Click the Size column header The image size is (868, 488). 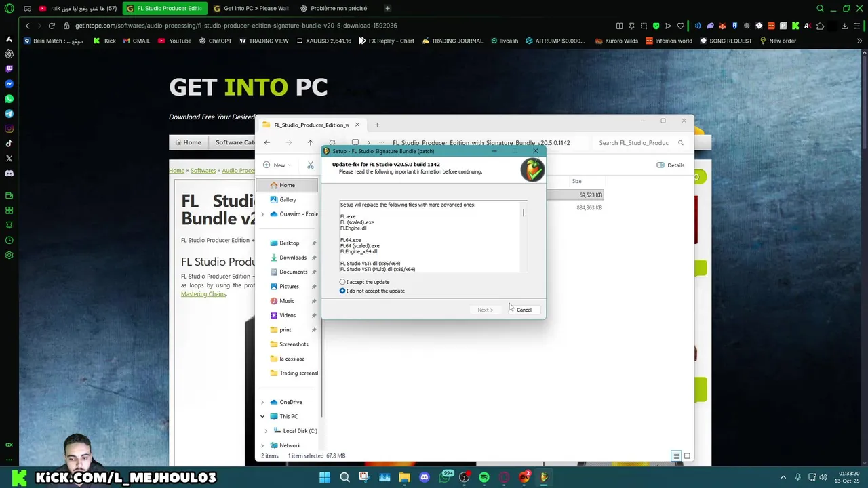coord(576,181)
